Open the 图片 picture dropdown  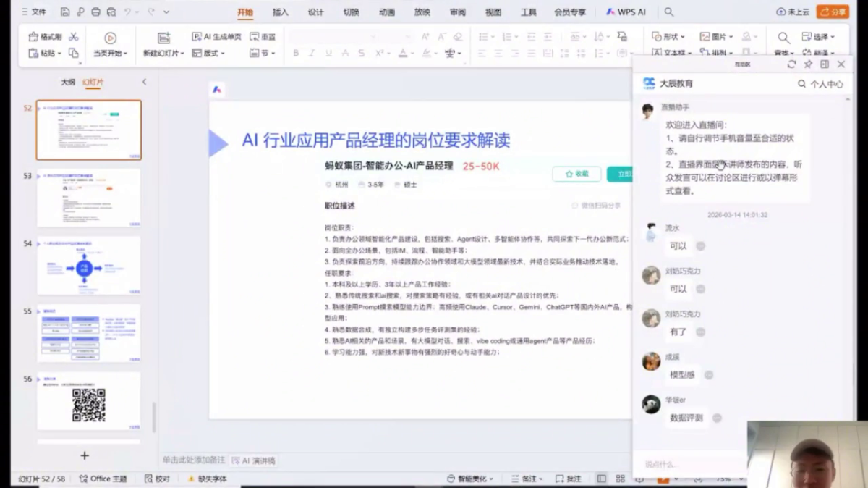click(716, 37)
